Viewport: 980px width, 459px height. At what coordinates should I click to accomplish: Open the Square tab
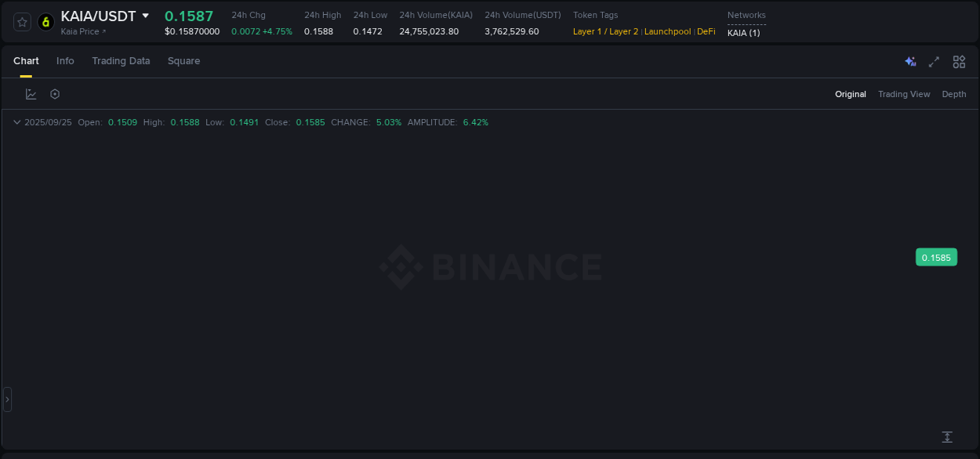pyautogui.click(x=183, y=61)
